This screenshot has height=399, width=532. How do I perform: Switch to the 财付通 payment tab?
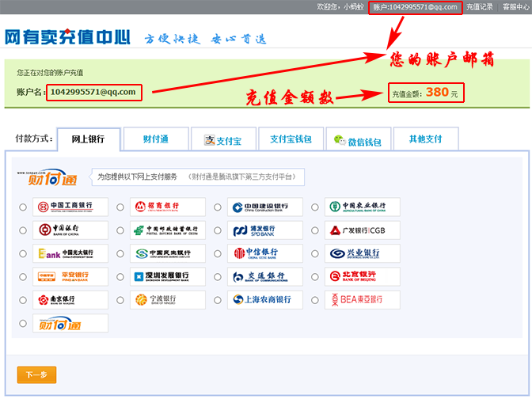tap(156, 139)
